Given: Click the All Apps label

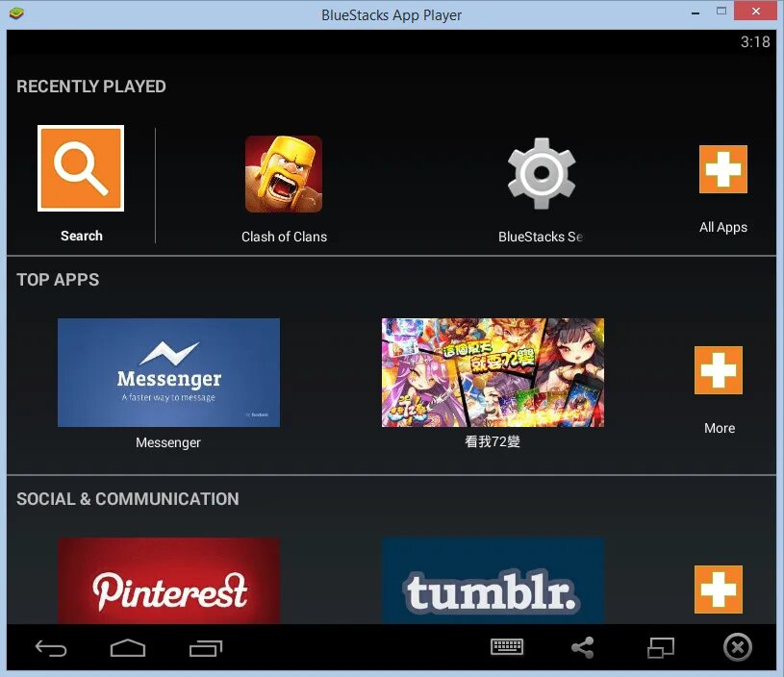Looking at the screenshot, I should 723,228.
